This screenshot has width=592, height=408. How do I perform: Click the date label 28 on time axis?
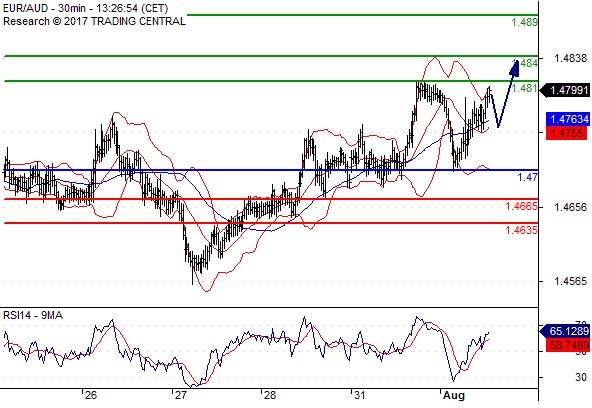(x=270, y=396)
